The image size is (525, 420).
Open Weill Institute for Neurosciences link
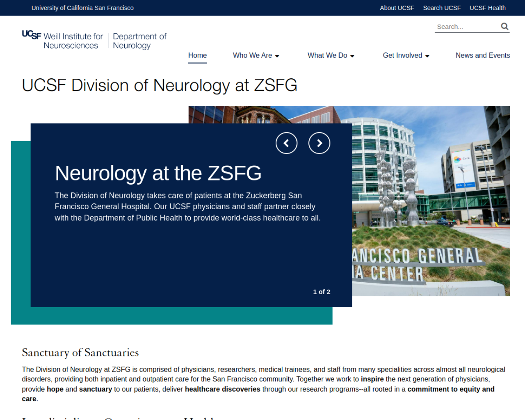[x=73, y=41]
